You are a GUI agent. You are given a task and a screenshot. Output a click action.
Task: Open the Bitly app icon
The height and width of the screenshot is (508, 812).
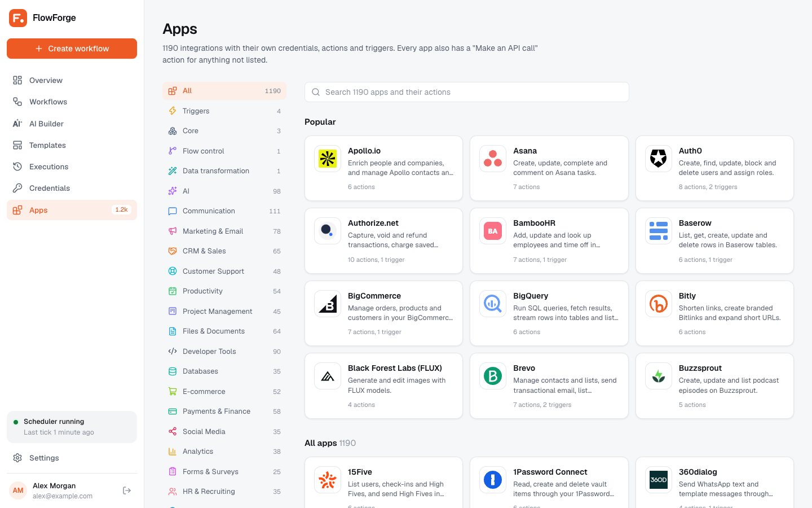(x=659, y=304)
